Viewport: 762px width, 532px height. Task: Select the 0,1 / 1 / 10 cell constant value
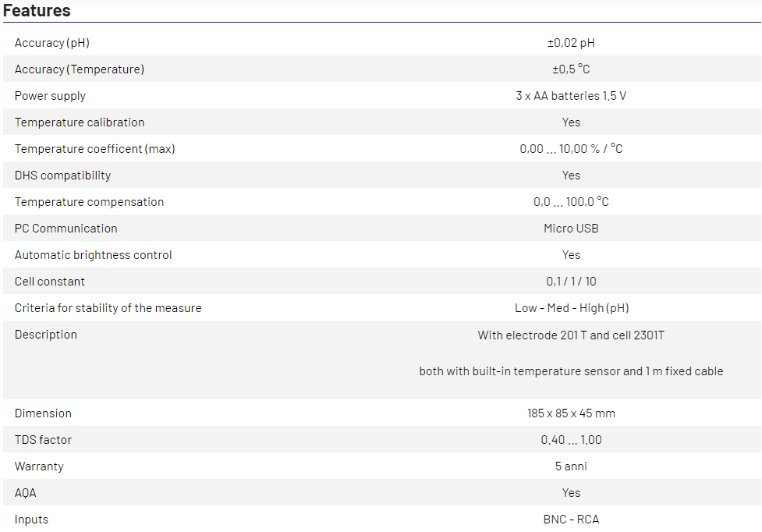[571, 282]
